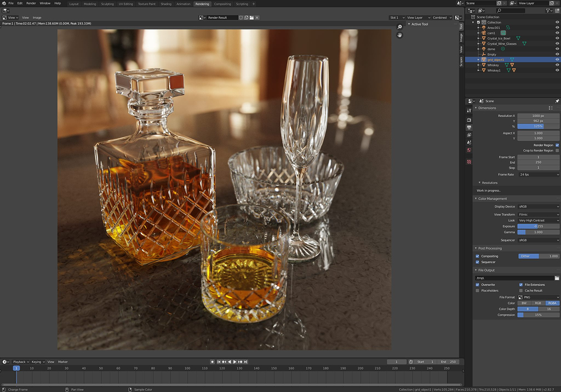Select the pan hand tool icon
The height and width of the screenshot is (392, 561).
point(400,35)
